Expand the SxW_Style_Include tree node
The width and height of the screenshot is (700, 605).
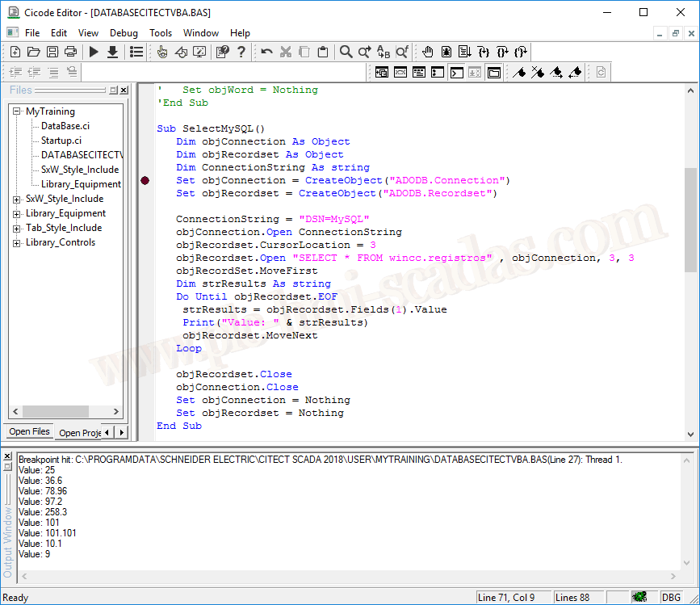17,199
